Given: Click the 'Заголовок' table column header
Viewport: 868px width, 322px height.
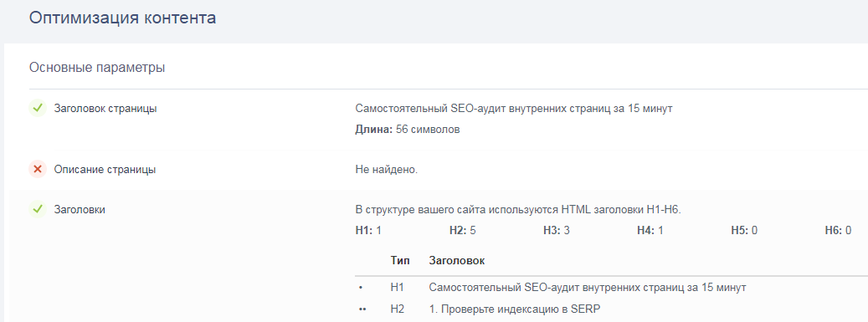Looking at the screenshot, I should (x=457, y=261).
